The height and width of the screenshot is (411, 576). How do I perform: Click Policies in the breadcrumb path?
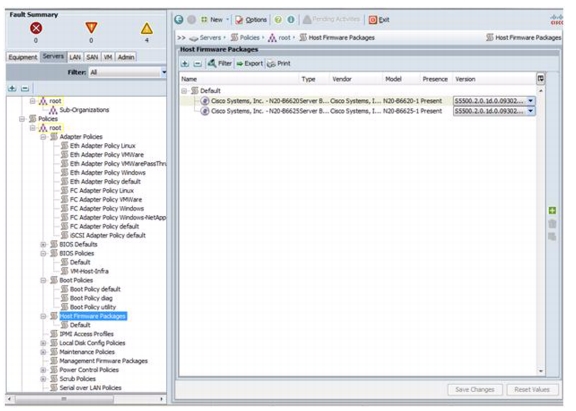pos(249,37)
